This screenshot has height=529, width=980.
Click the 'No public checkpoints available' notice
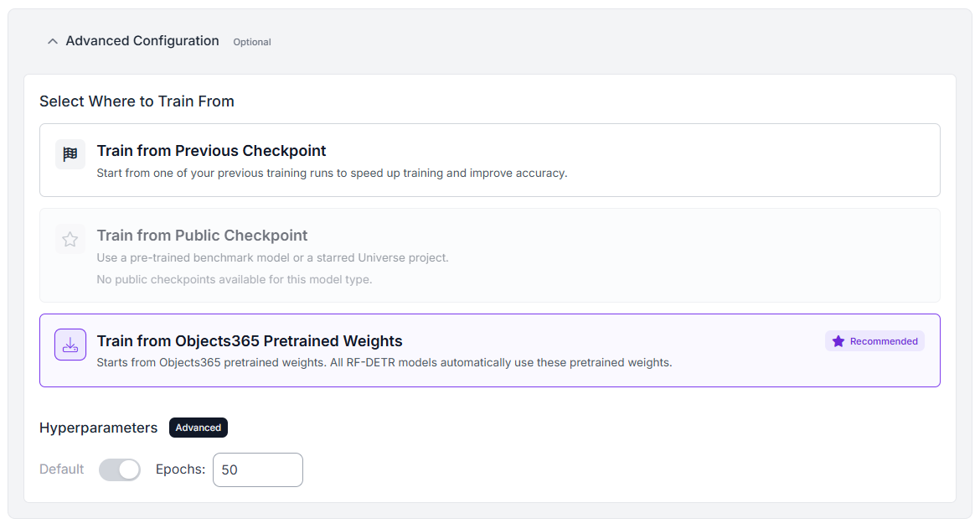[x=234, y=279]
